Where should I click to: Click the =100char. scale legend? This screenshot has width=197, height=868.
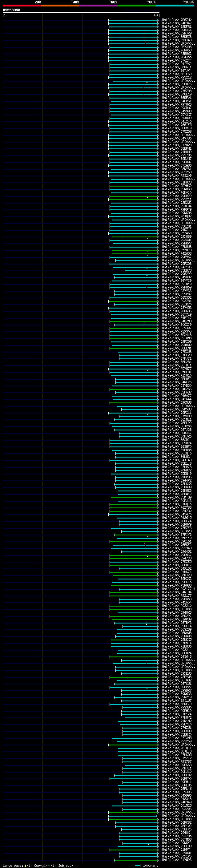tap(146, 865)
